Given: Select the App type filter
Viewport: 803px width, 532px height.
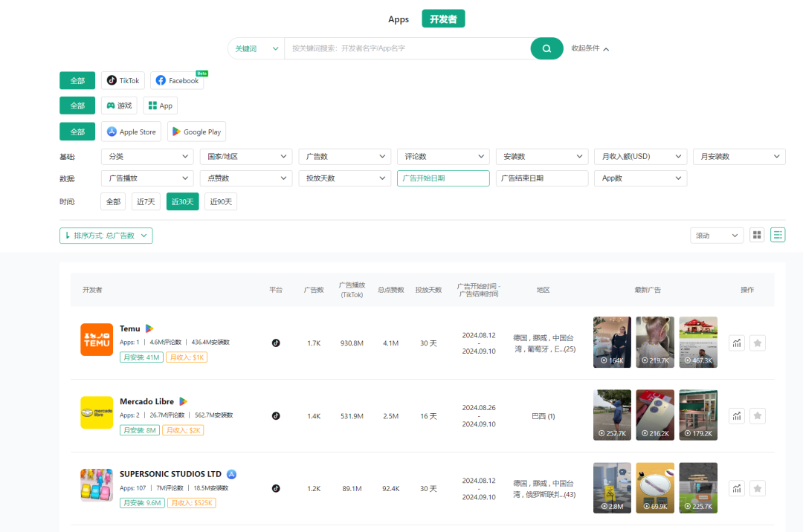Looking at the screenshot, I should [161, 106].
